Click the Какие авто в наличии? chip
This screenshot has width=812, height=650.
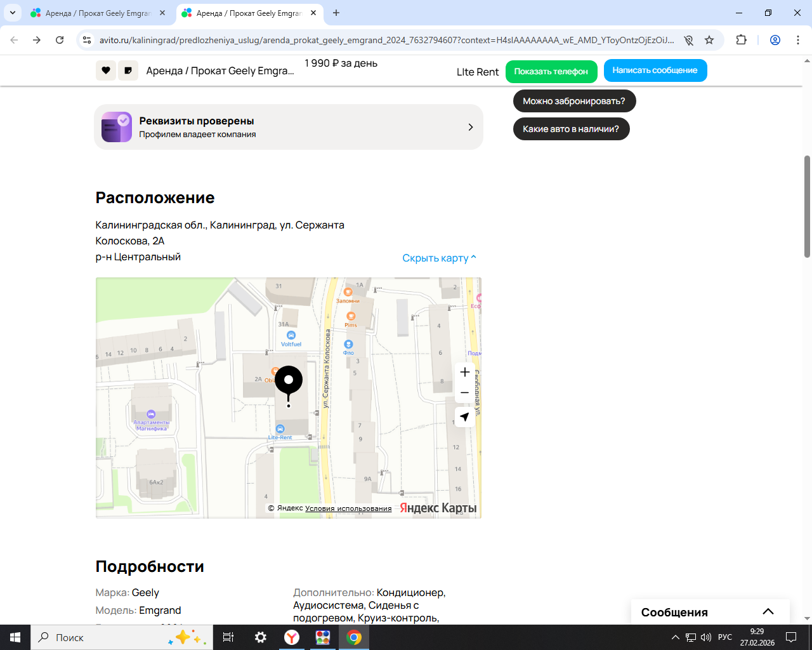[x=571, y=129]
